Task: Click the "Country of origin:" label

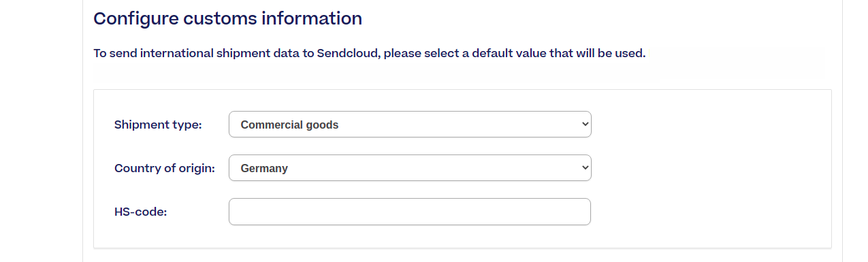Action: [x=165, y=168]
